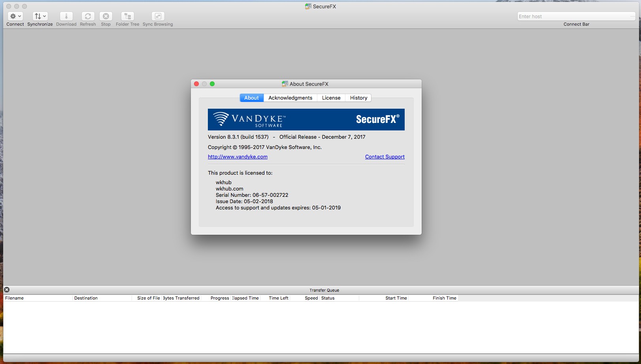Click in the Enter host field

(x=576, y=16)
